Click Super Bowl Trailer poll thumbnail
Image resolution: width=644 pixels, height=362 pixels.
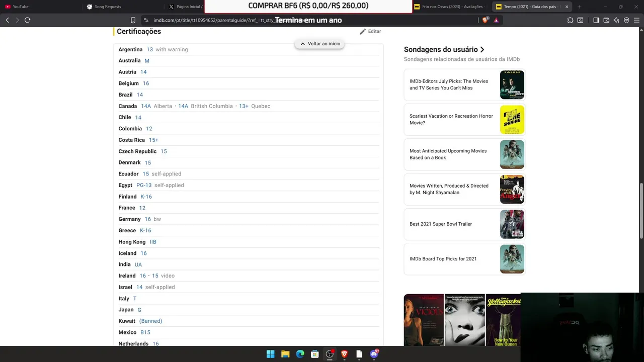[512, 224]
